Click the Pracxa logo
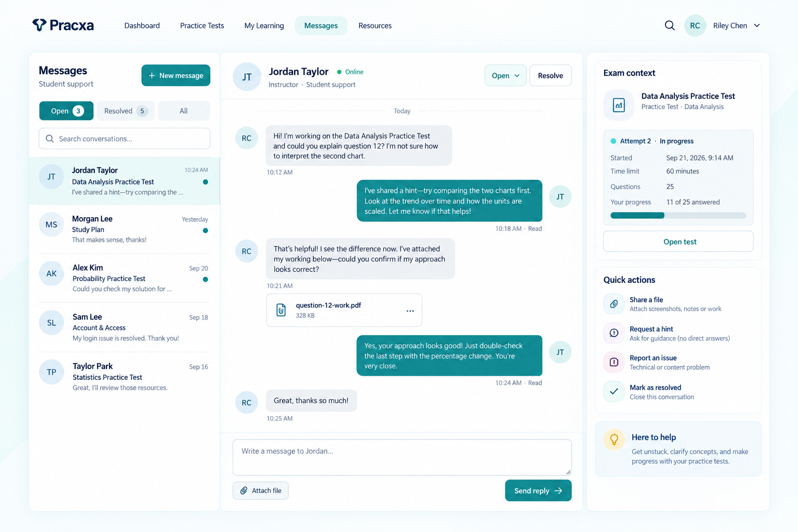The image size is (798, 532). (x=63, y=25)
